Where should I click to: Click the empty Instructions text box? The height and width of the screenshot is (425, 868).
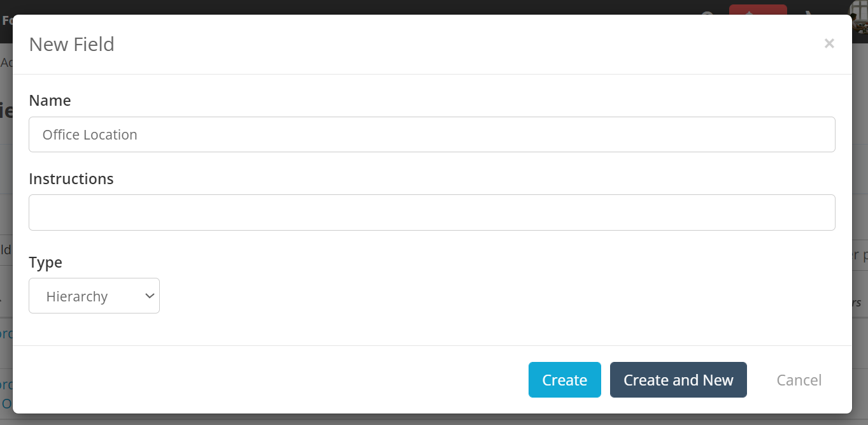point(432,212)
